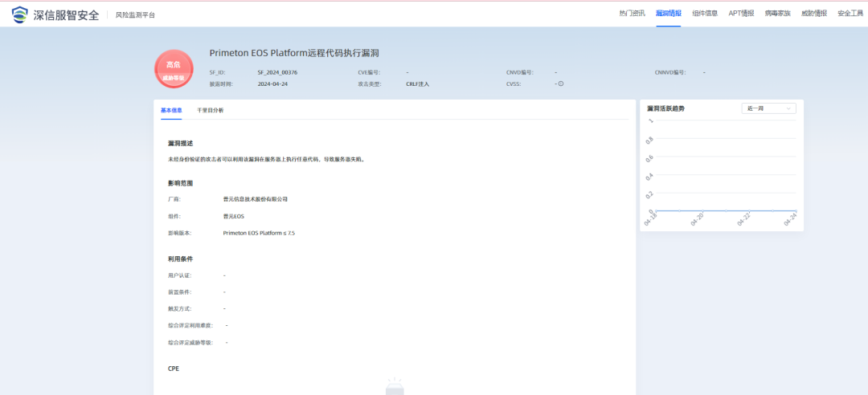Click the 利用条件 section heading
The image size is (868, 395).
(181, 259)
